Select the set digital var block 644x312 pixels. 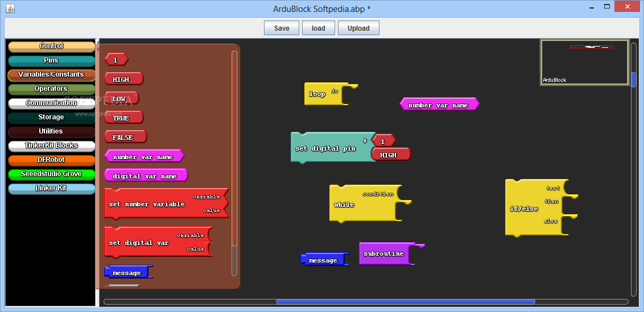158,242
